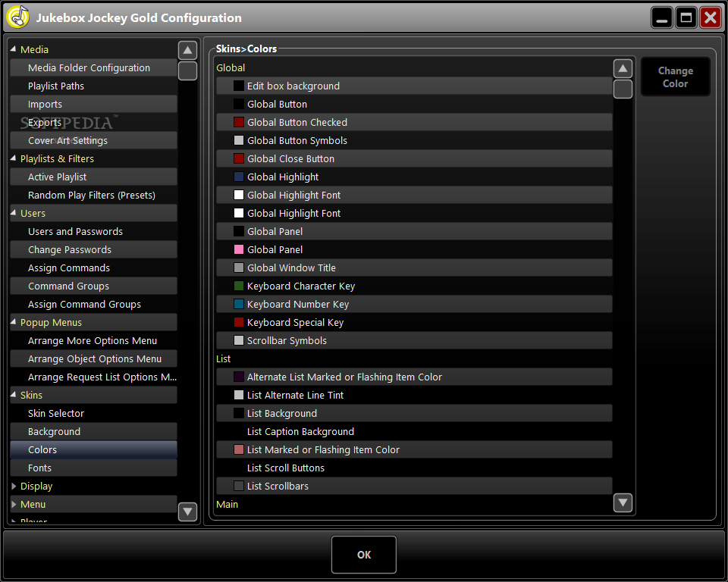
Task: Click Edit box background color swatch
Action: click(x=238, y=86)
